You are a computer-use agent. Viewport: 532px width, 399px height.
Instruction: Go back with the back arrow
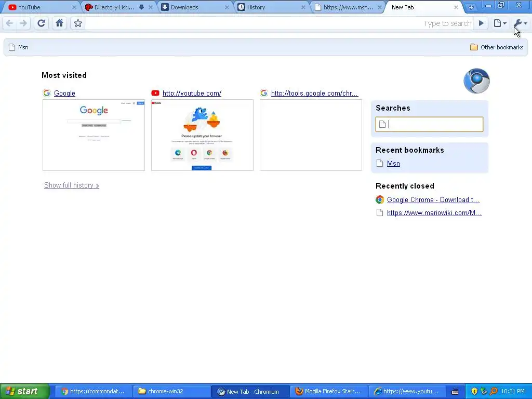pyautogui.click(x=10, y=23)
